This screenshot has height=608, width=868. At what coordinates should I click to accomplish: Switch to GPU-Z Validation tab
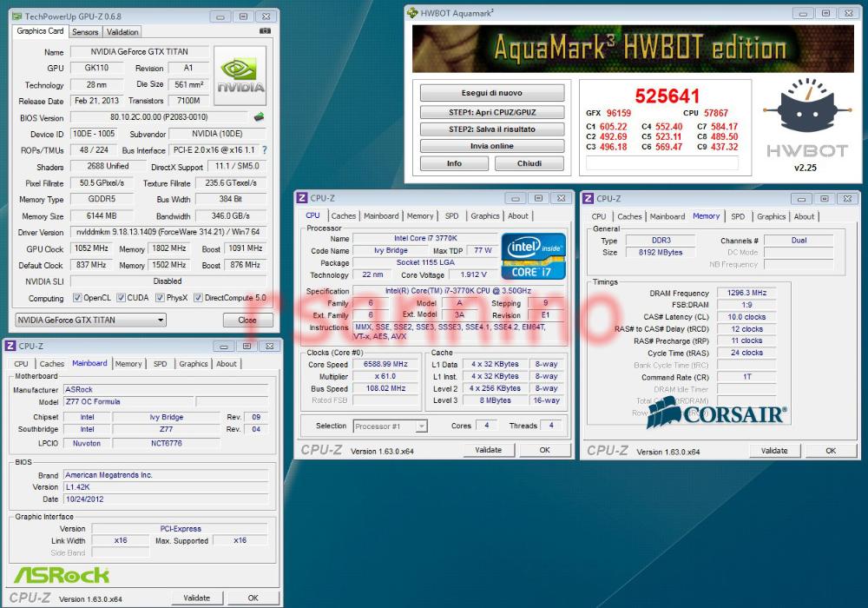tap(122, 32)
